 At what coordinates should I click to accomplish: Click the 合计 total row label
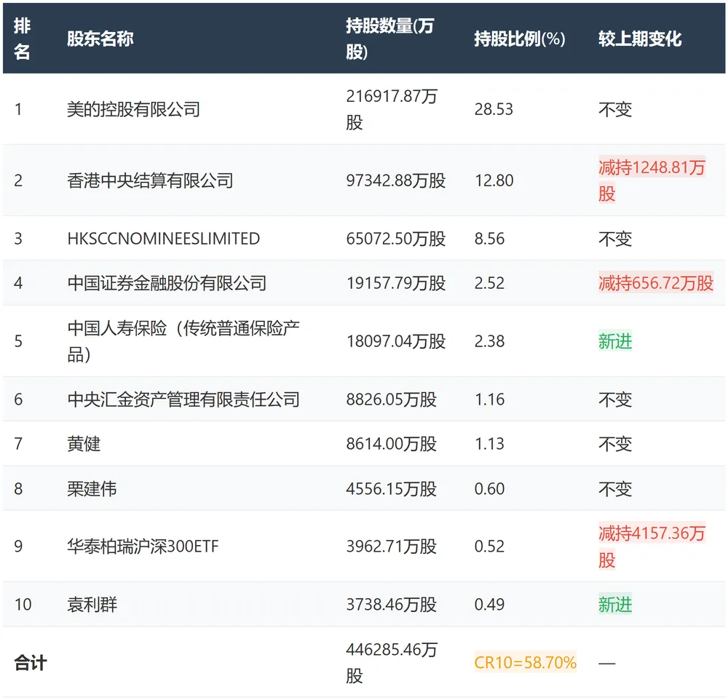[x=30, y=663]
